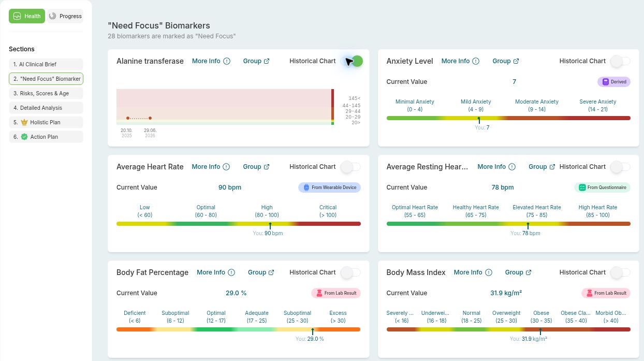Image resolution: width=644 pixels, height=361 pixels.
Task: Jump to section 4. Detailed Analysis
Action: [46, 108]
